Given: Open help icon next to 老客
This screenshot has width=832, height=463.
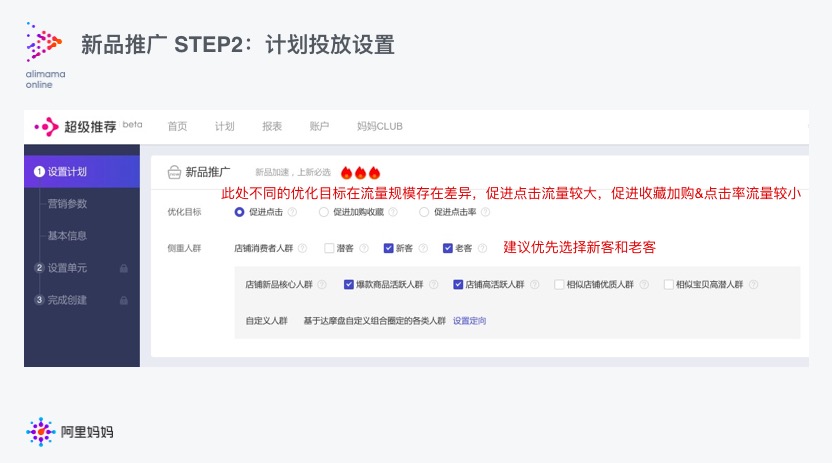Looking at the screenshot, I should 482,248.
